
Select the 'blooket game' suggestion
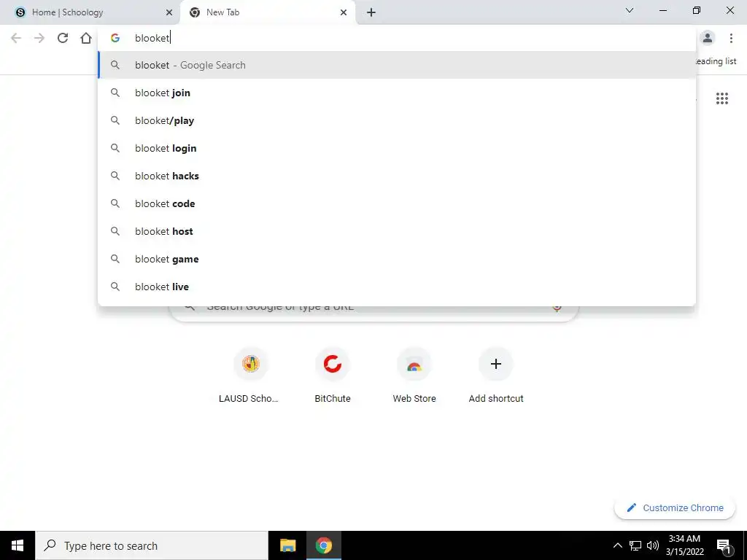coord(396,259)
